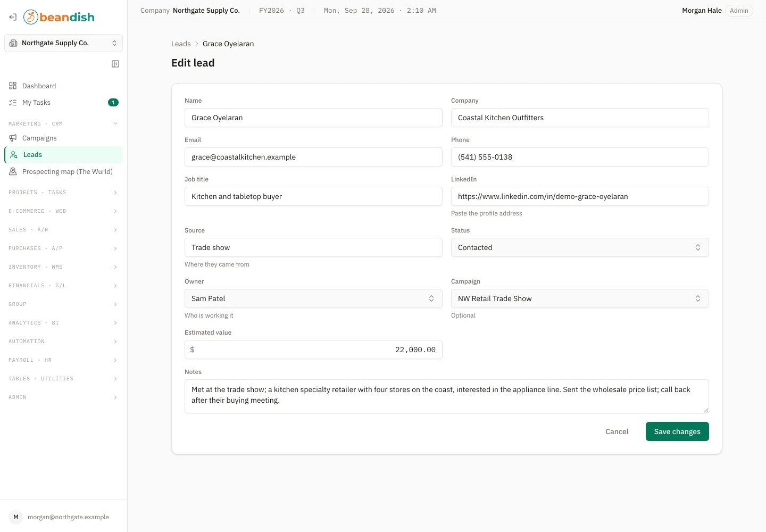Expand the Analytics BI section
Screen dimensions: 766x532
point(63,323)
